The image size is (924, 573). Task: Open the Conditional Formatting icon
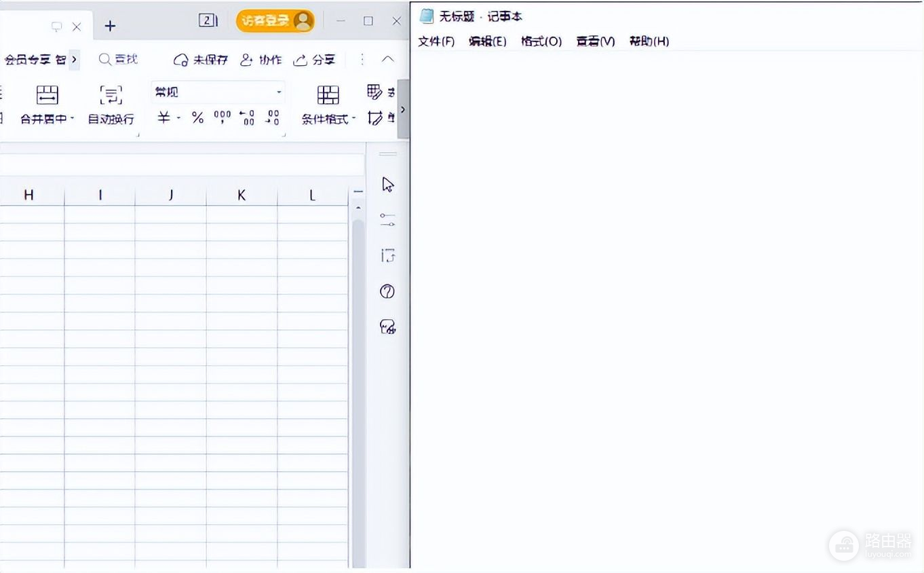pyautogui.click(x=328, y=95)
